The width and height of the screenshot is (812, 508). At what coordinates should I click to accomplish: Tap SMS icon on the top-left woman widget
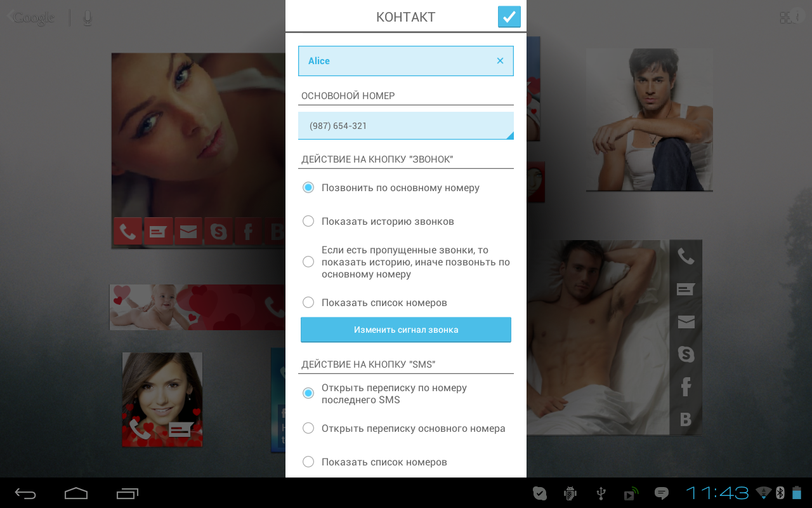tap(158, 232)
